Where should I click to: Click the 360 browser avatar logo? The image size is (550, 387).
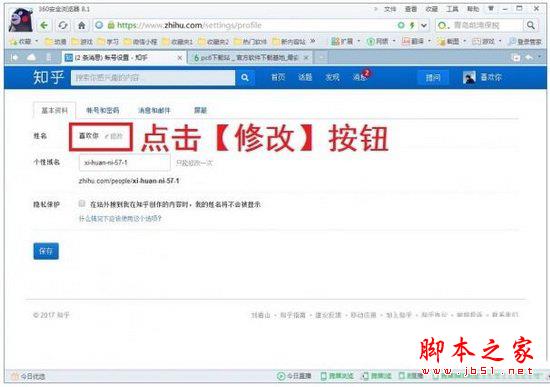pos(21,19)
